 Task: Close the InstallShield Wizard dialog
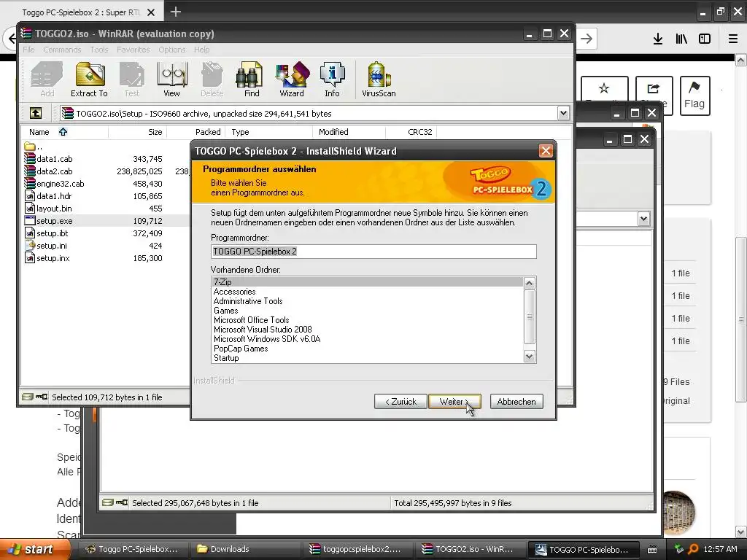546,151
